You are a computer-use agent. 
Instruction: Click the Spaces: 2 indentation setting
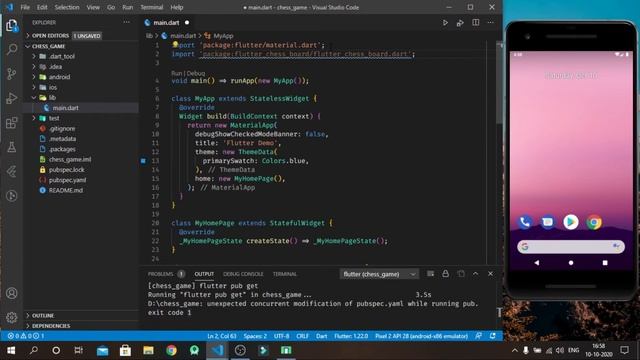255,336
